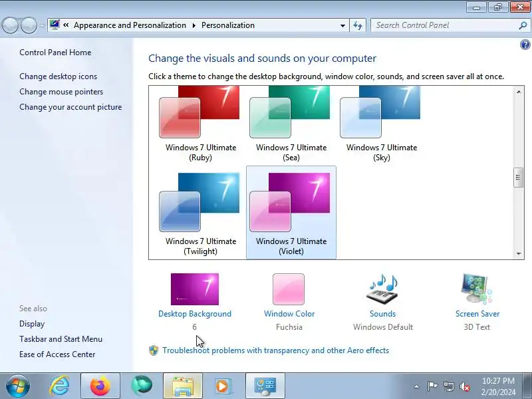Viewport: 532px width, 399px height.
Task: Click the Sounds link
Action: 383,314
